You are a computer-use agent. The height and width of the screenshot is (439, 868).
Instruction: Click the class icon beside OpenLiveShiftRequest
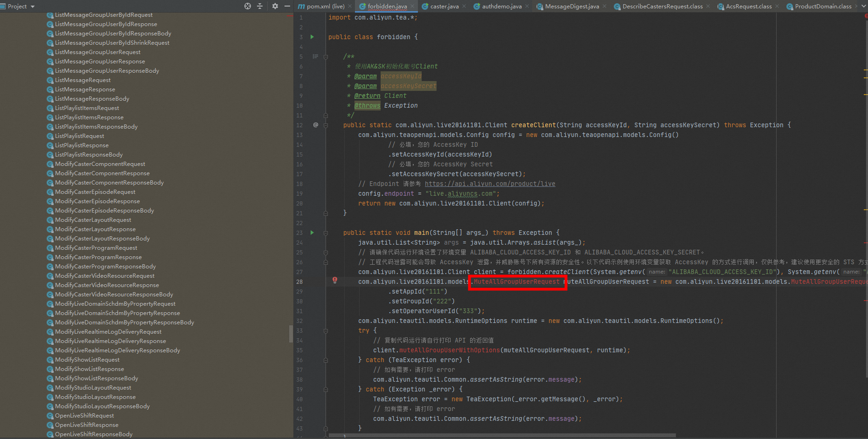point(50,416)
